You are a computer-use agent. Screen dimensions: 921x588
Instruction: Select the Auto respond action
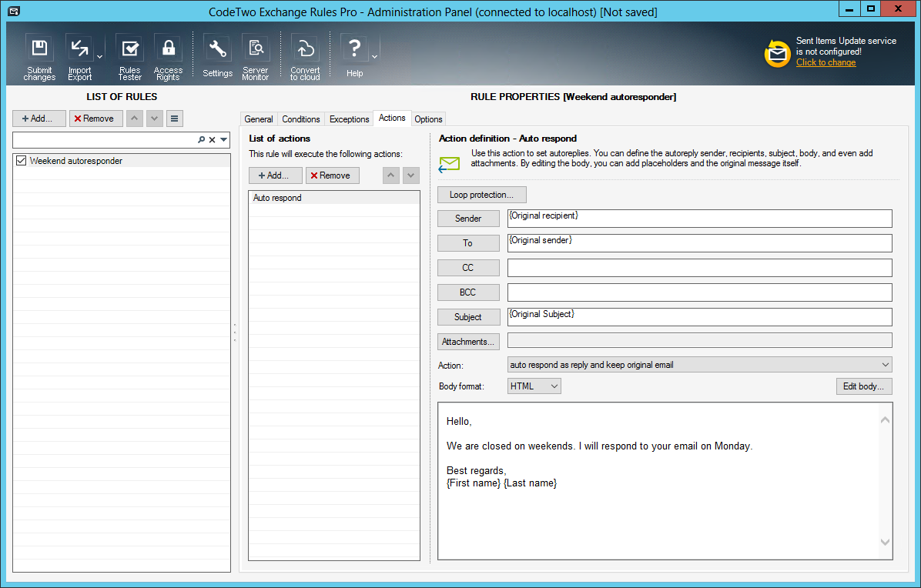click(x=334, y=198)
